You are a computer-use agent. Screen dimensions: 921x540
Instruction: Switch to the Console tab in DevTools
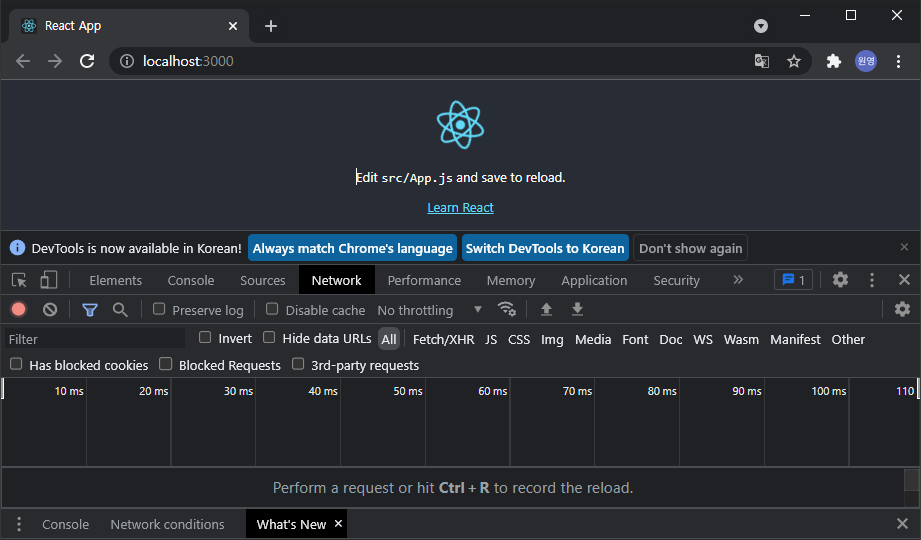(191, 280)
